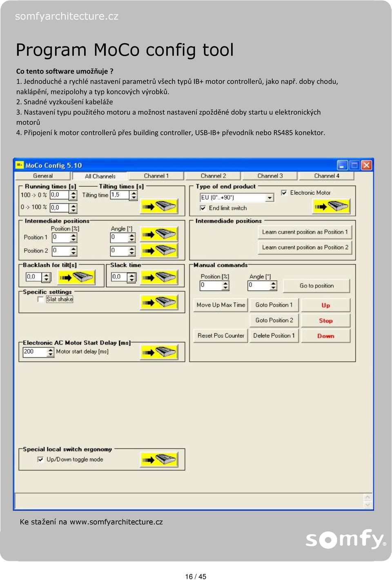392x580 pixels.
Task: Send Backlash for tilt value
Action: point(77,278)
